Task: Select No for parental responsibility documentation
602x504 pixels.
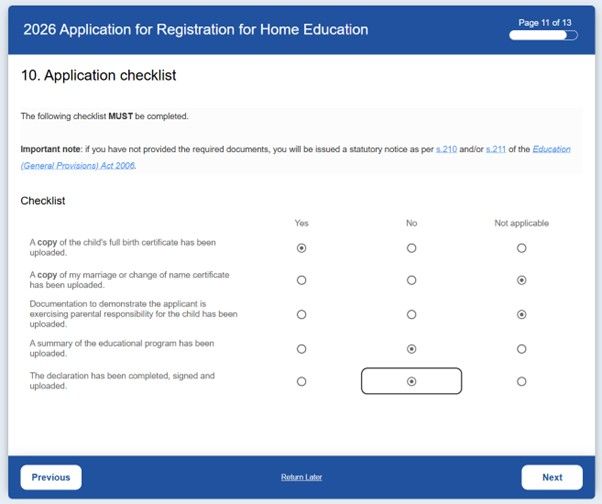Action: tap(411, 314)
